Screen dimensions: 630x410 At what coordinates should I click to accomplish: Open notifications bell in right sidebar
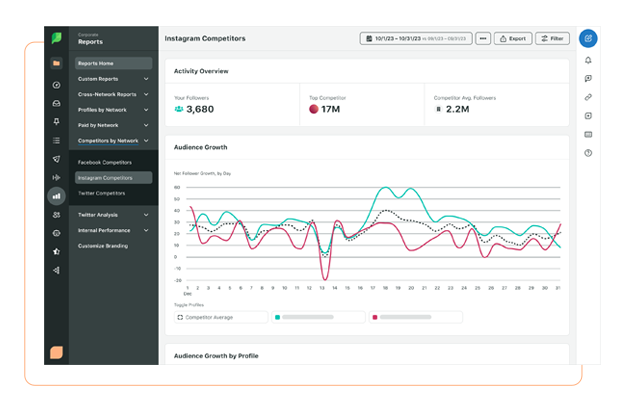point(588,61)
